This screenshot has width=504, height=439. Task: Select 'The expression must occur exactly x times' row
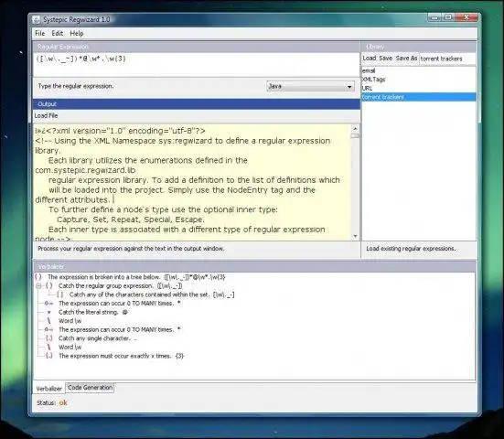point(121,356)
